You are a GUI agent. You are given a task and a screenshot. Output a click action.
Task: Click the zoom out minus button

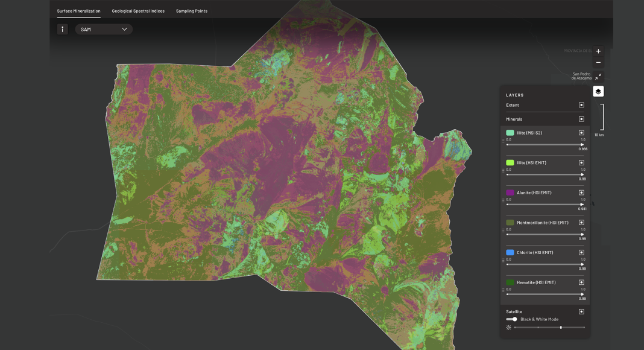598,63
